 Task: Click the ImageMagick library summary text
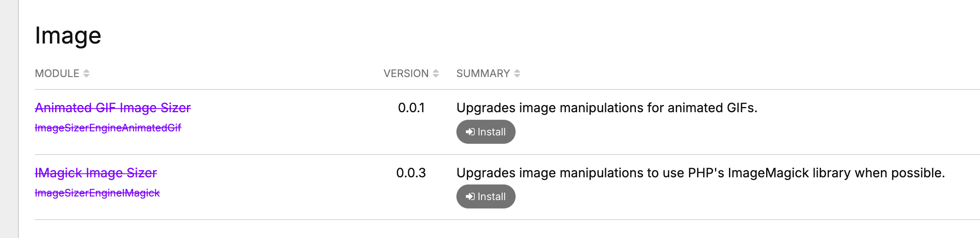pos(700,173)
